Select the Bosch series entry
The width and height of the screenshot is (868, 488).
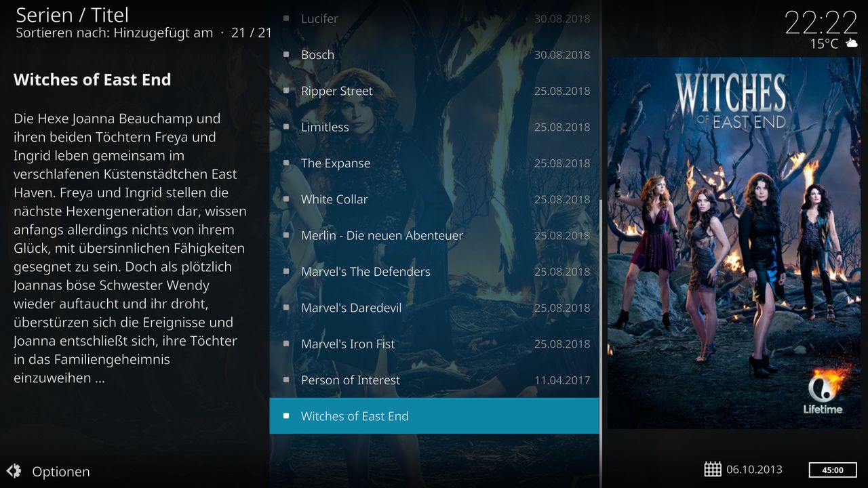435,54
